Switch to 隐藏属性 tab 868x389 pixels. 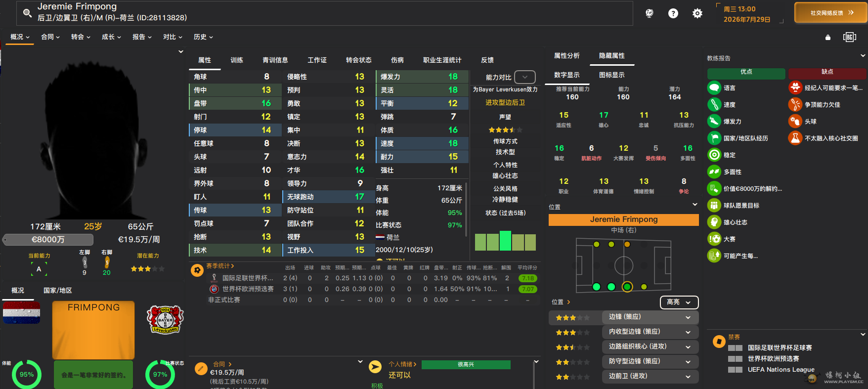pyautogui.click(x=612, y=56)
